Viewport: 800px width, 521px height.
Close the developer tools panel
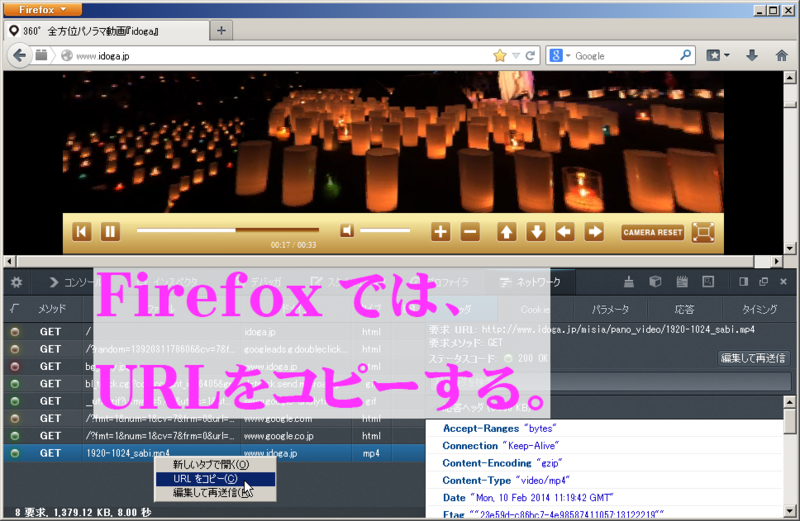[784, 282]
